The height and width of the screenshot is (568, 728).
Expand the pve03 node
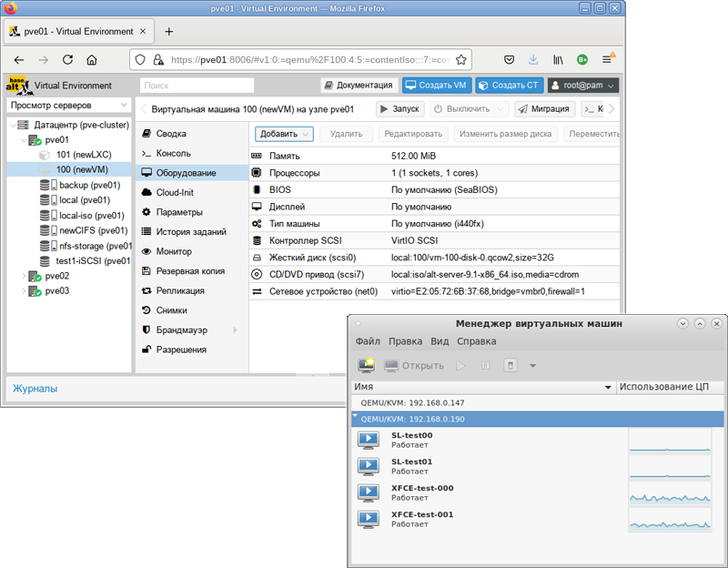[24, 290]
